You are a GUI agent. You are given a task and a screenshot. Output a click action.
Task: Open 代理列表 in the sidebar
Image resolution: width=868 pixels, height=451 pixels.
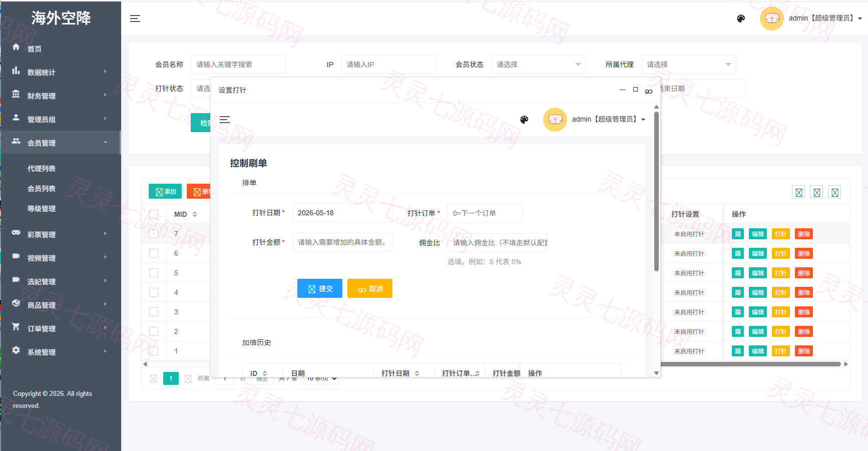click(42, 169)
